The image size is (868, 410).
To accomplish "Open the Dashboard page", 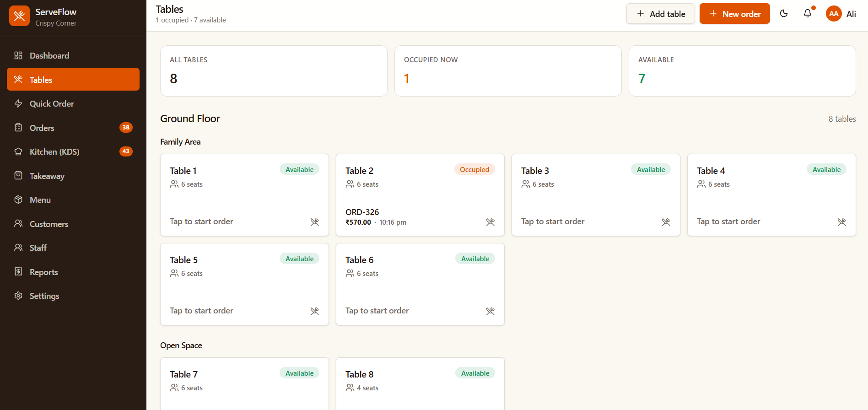I will coord(73,55).
